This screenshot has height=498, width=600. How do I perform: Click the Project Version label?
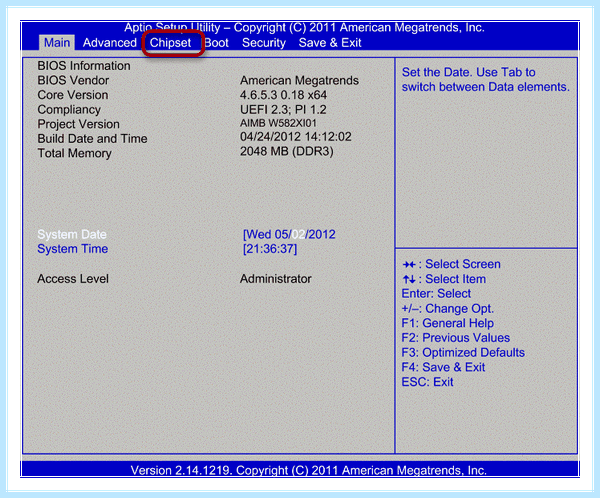pos(78,124)
